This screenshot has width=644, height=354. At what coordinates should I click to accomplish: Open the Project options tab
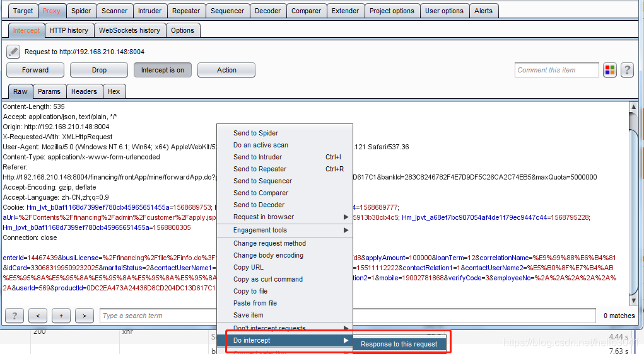click(x=392, y=11)
